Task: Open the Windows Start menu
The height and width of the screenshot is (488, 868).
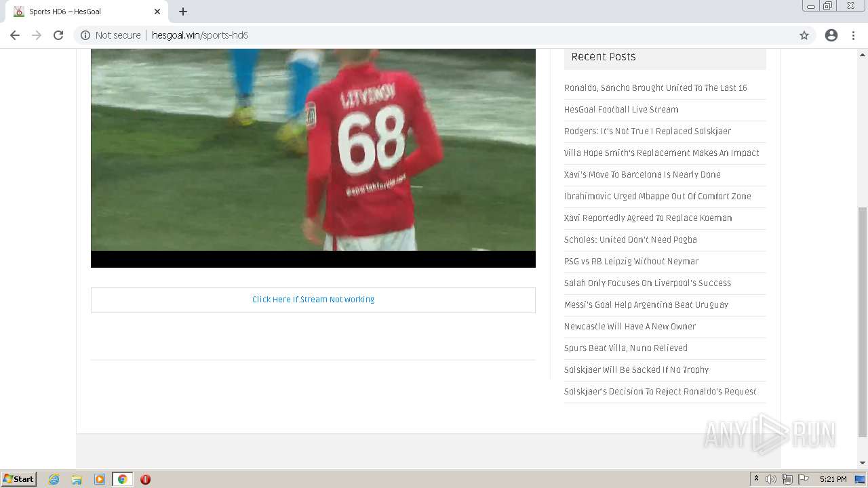Action: coord(19,479)
